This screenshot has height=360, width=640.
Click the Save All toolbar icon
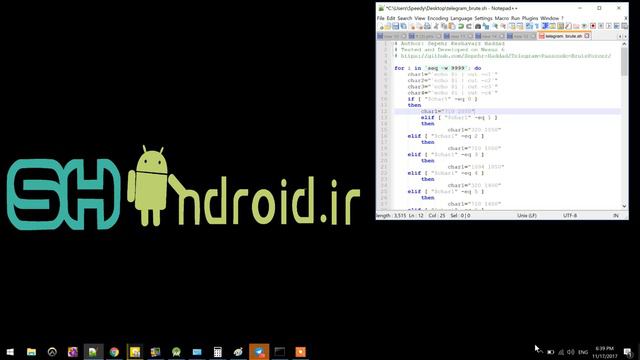click(x=404, y=26)
